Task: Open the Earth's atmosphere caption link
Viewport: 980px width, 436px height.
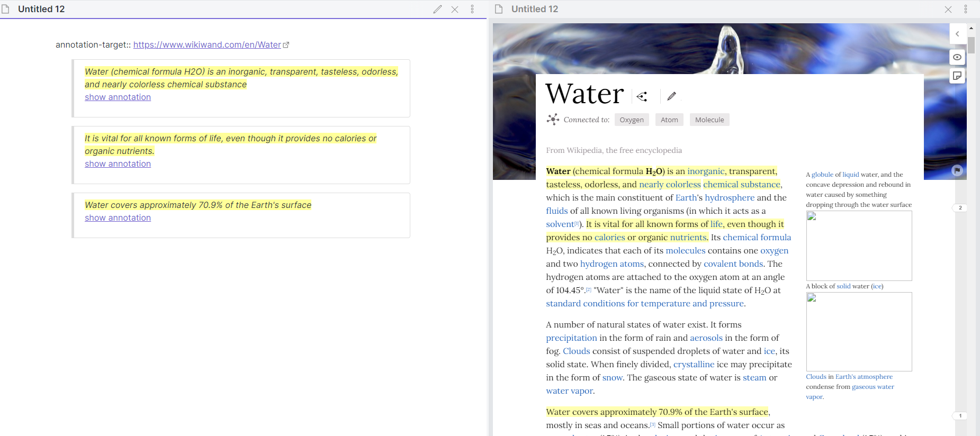Action: click(x=864, y=377)
